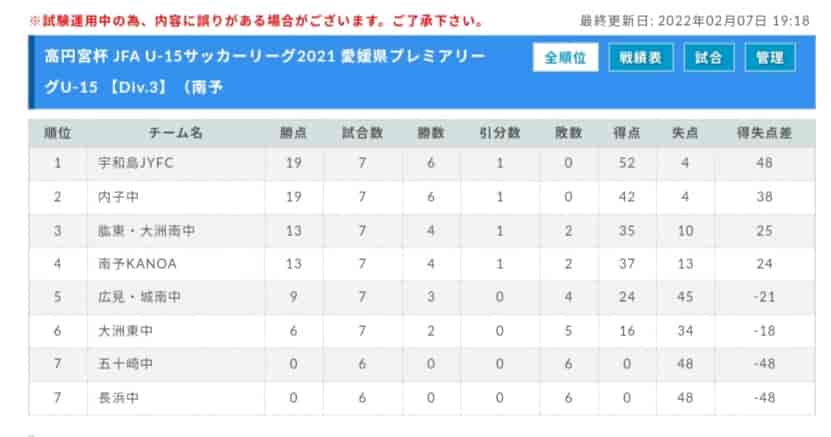Switch to the 試合 tab
The height and width of the screenshot is (437, 831).
(x=709, y=57)
